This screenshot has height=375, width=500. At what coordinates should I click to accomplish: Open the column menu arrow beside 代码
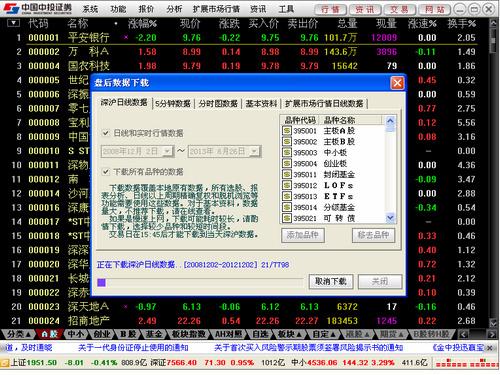coord(14,23)
